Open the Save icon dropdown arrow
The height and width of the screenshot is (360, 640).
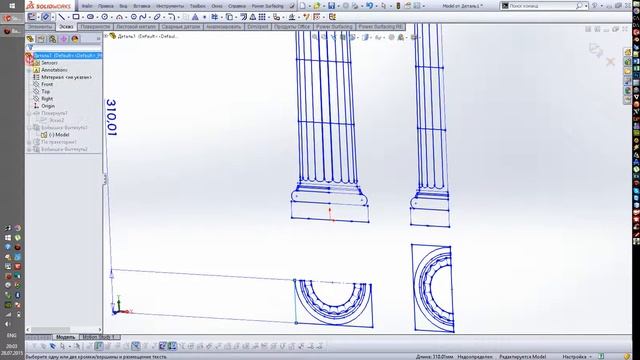pyautogui.click(x=338, y=6)
